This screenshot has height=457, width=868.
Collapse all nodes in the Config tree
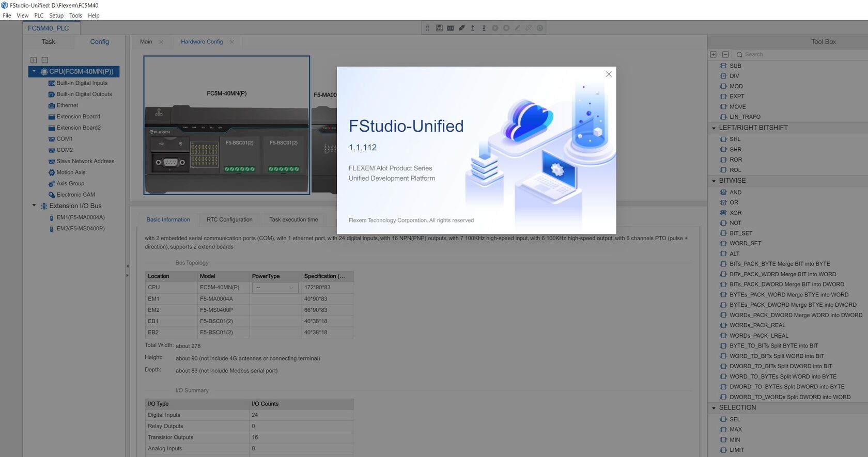(x=45, y=60)
